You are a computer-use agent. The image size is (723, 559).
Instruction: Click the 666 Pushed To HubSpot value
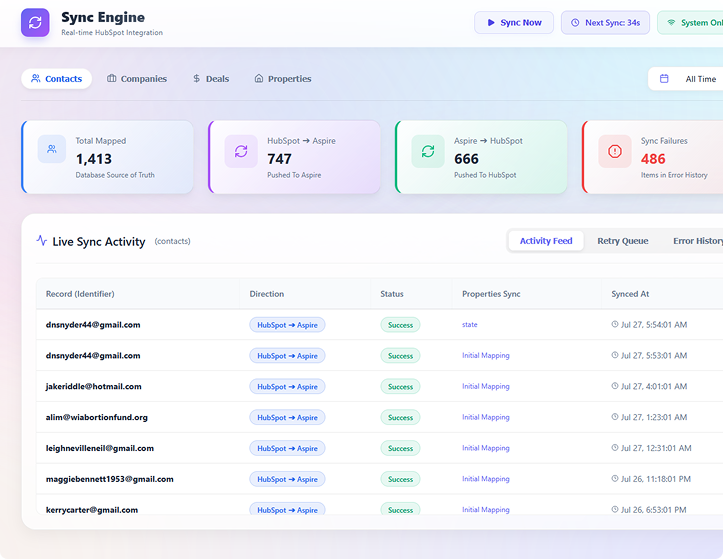[x=466, y=159]
